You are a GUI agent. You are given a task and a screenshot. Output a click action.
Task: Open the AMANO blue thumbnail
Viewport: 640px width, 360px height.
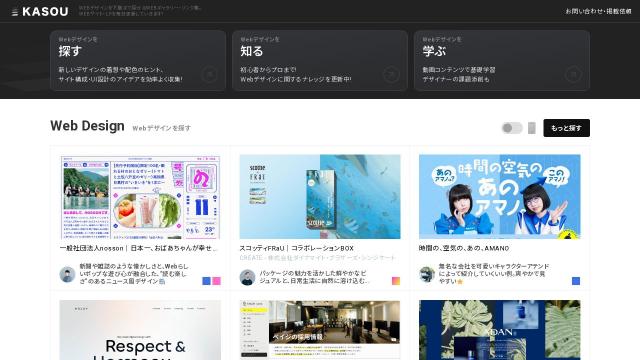pyautogui.click(x=500, y=197)
